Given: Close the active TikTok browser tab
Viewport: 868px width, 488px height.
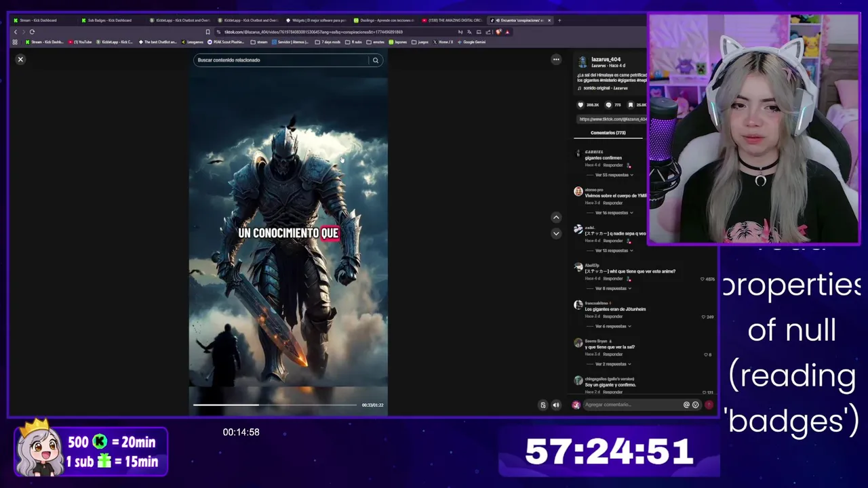Looking at the screenshot, I should point(549,20).
